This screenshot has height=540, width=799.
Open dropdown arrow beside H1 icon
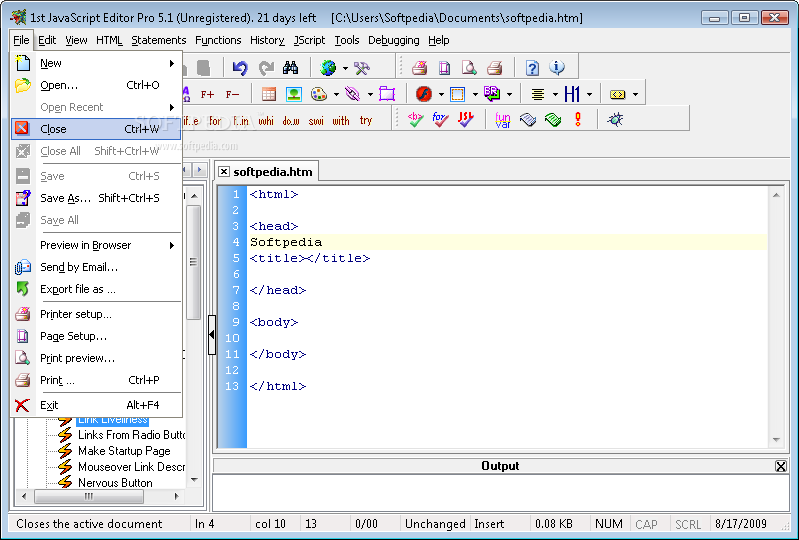(x=590, y=95)
